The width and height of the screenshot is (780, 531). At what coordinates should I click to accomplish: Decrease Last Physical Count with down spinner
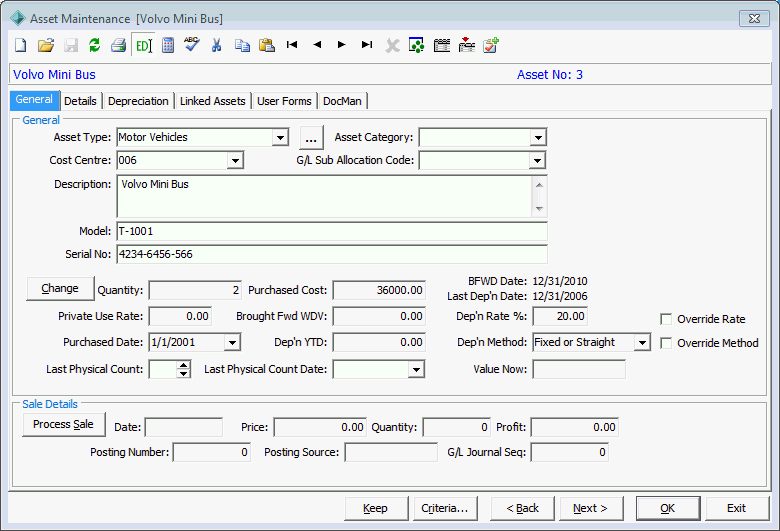[x=184, y=373]
